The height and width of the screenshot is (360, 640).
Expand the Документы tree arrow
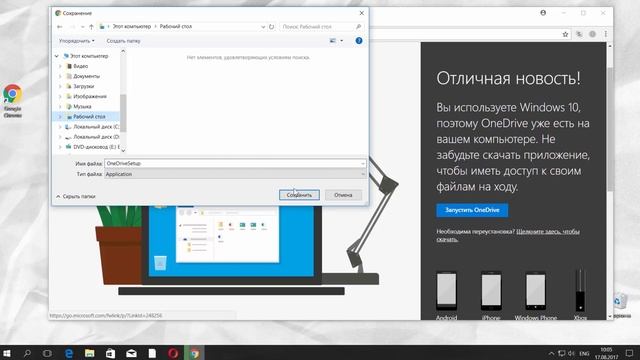(60, 76)
